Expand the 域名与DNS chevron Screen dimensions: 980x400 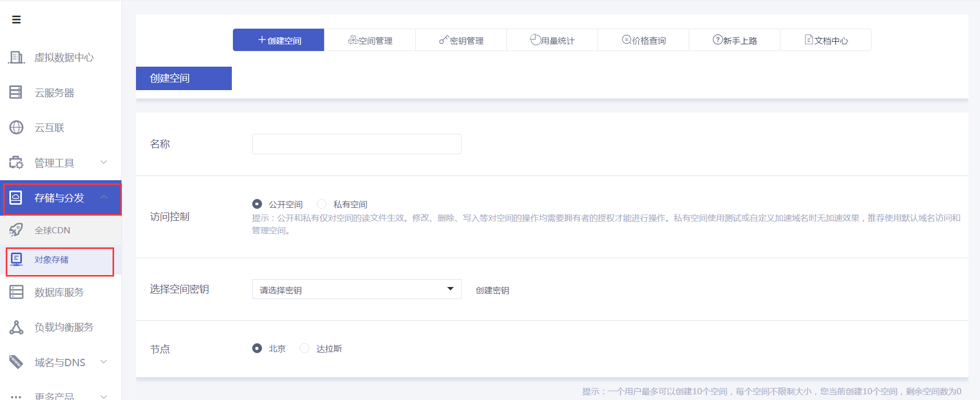pos(104,361)
